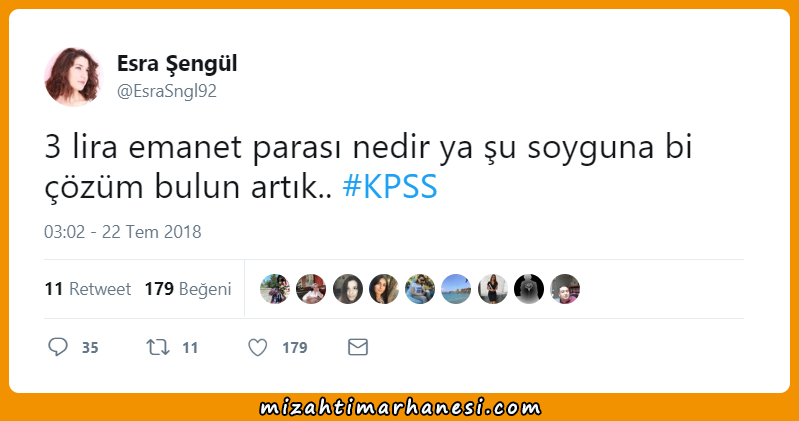Viewport: 799px width, 421px height.
Task: Click the reply speech bubble icon
Action: click(58, 347)
